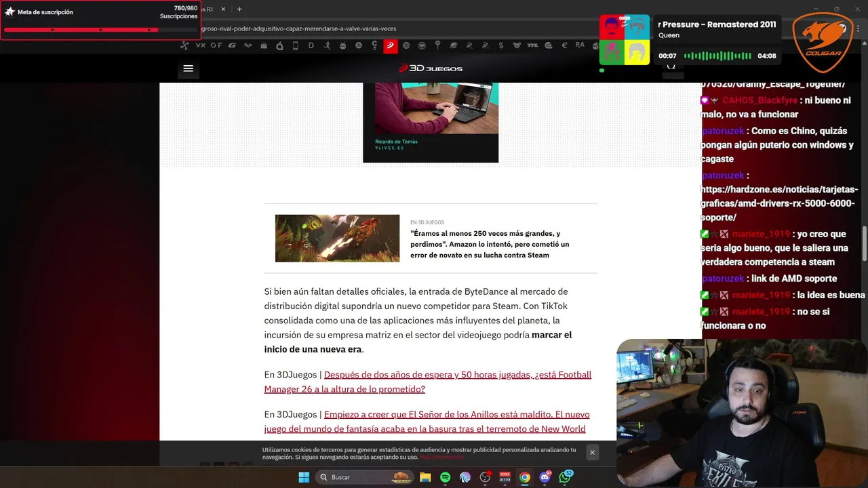Open the apple-shaped site icon in network bar
This screenshot has height=488, width=868.
279,45
